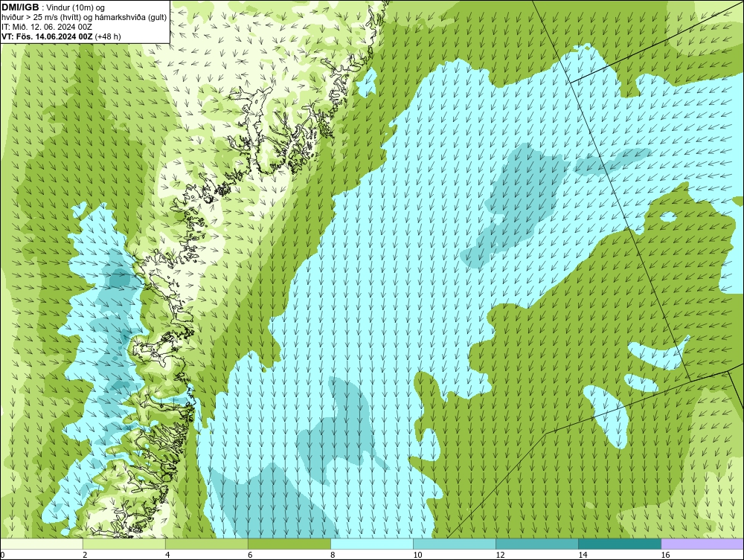744x560 pixels.
Task: Click the '(+48 h)' forecast offset text
Action: (x=108, y=36)
